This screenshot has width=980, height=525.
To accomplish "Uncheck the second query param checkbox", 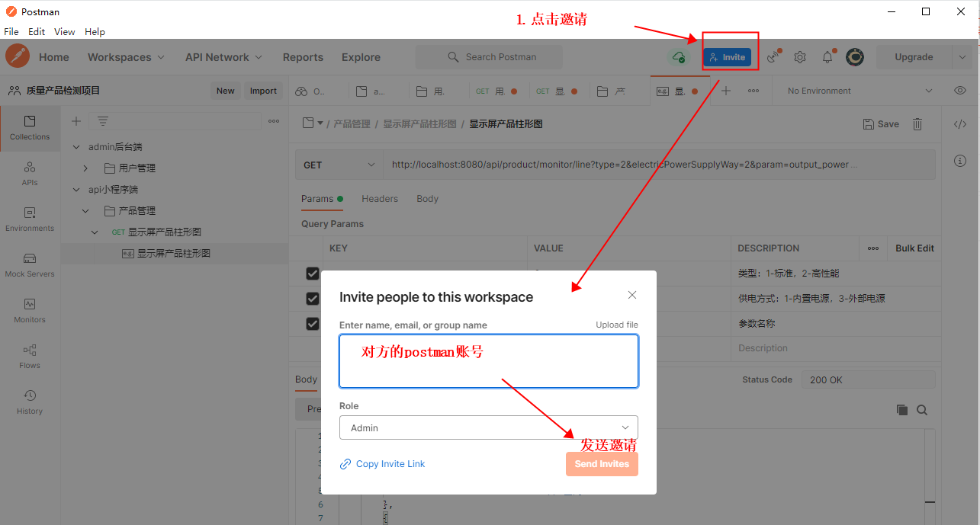I will click(x=313, y=299).
